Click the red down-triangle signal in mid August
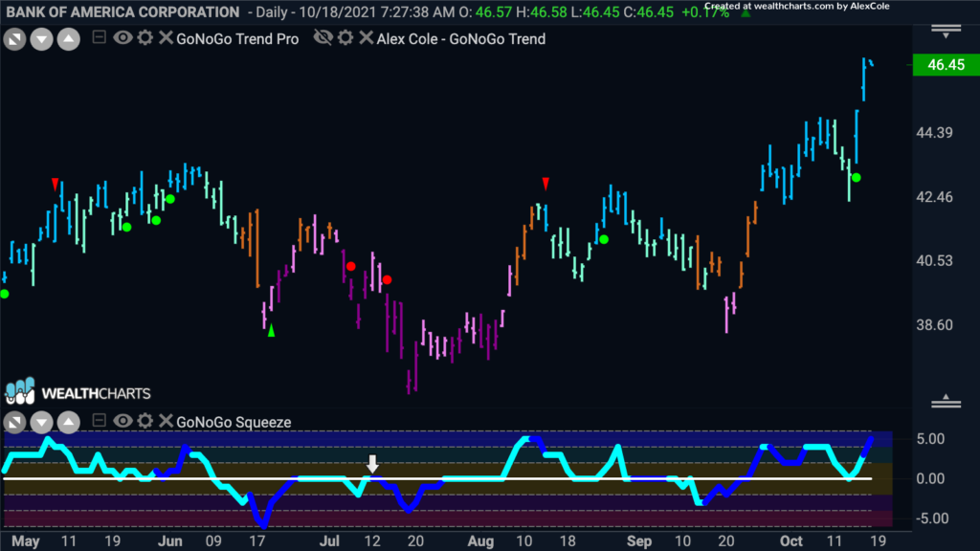The image size is (980, 551). click(x=546, y=183)
